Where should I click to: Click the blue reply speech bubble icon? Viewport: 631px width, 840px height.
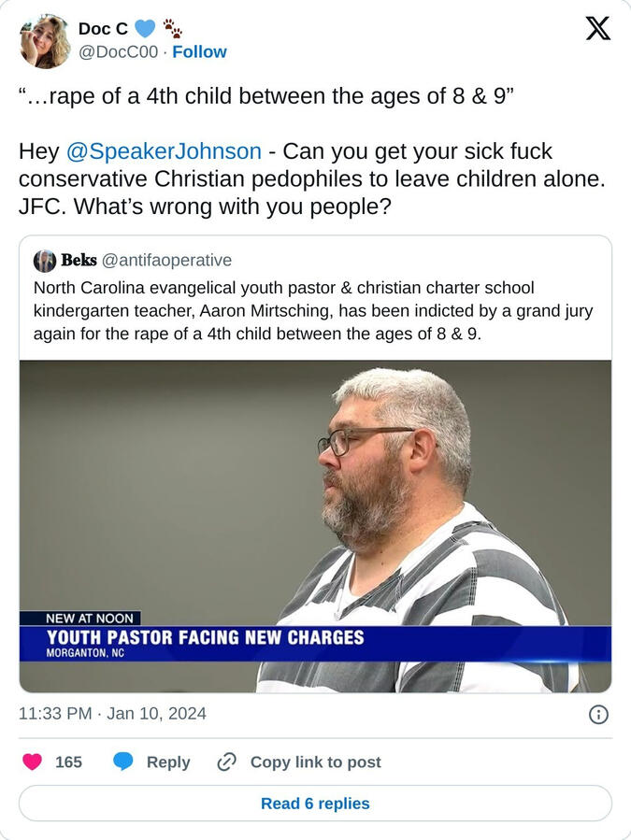(x=122, y=762)
